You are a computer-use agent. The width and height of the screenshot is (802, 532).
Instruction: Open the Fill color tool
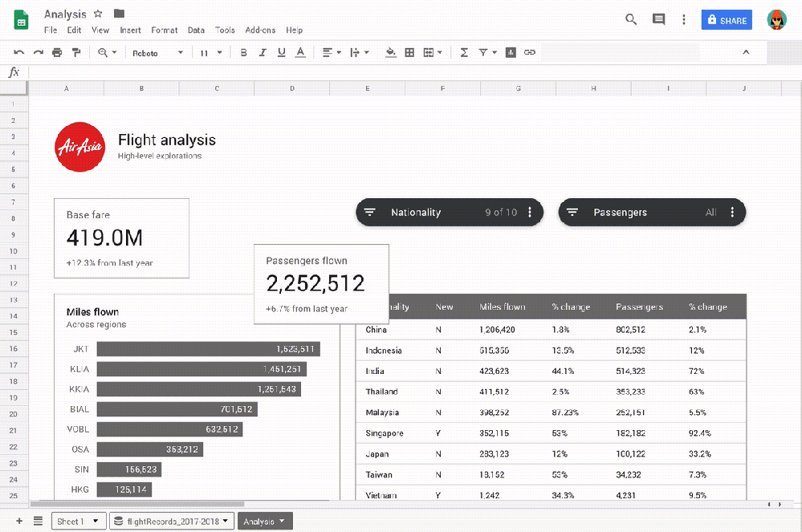390,51
